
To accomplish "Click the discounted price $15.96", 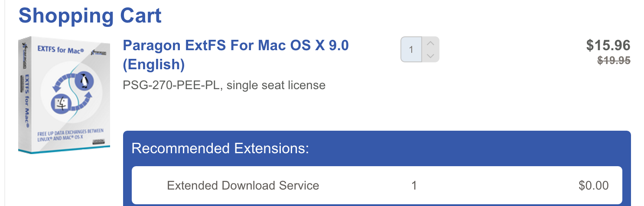I will pyautogui.click(x=608, y=45).
